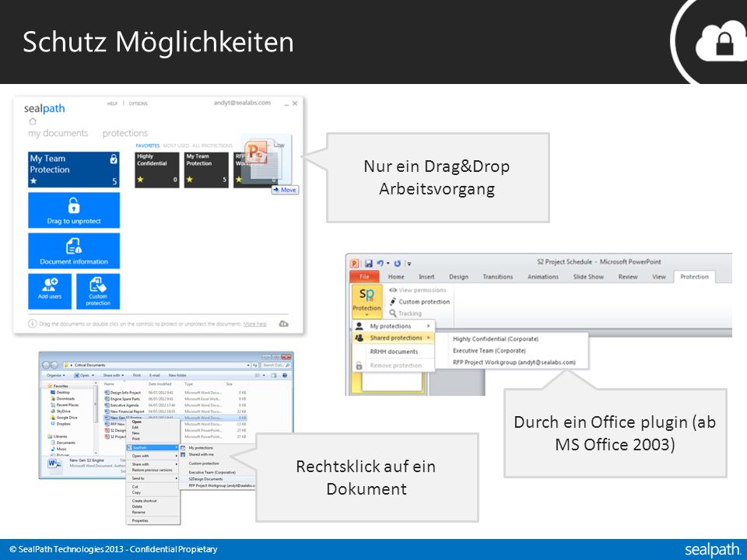Choose RFP Project Workgroup in PowerPoint submenu

514,362
